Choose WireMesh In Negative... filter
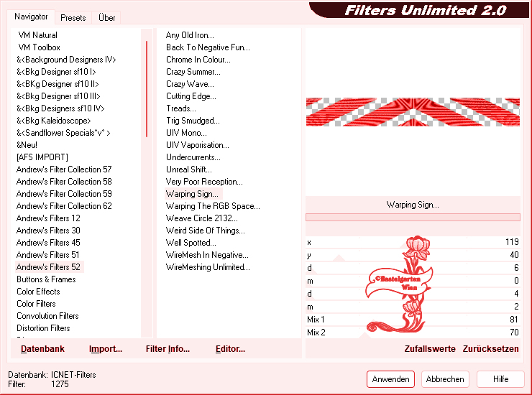 tap(207, 255)
